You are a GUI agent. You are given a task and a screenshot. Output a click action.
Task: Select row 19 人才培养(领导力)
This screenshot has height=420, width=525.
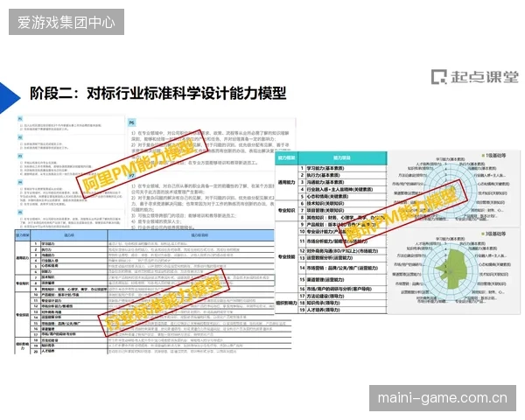click(342, 310)
